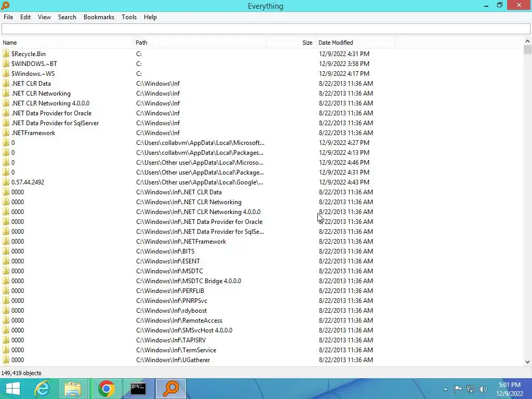The width and height of the screenshot is (532, 399).
Task: Open the Help menu
Action: point(150,17)
